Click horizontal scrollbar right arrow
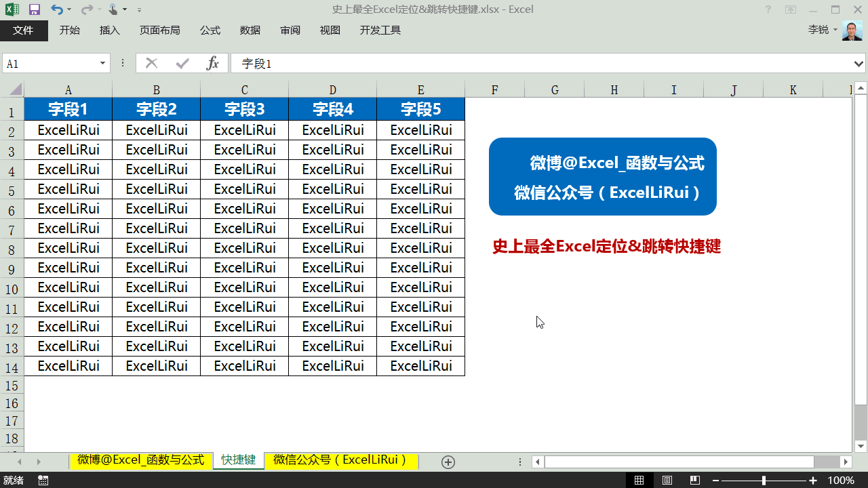Screen dimensions: 868x488 845,462
